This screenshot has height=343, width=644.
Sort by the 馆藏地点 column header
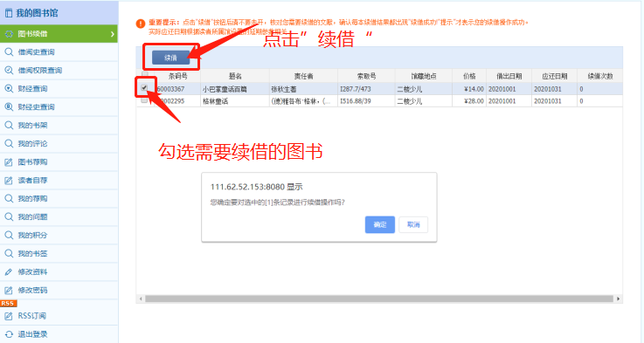point(424,76)
